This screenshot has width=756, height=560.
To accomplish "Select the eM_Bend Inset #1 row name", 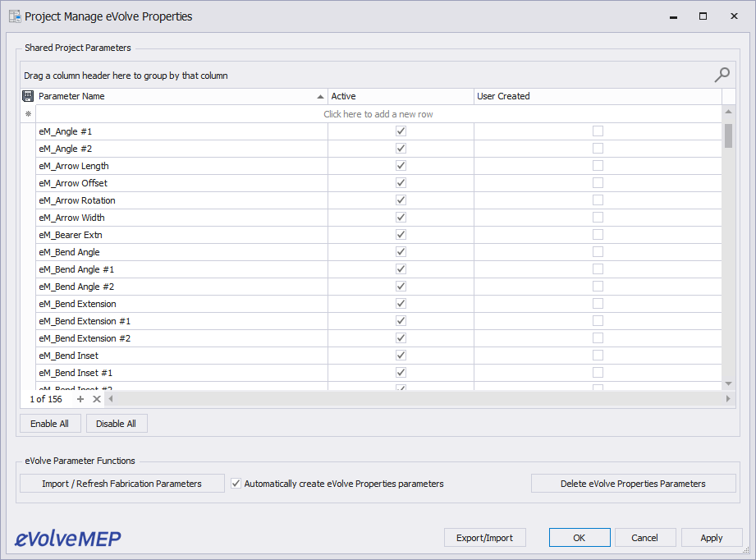I will click(x=76, y=373).
